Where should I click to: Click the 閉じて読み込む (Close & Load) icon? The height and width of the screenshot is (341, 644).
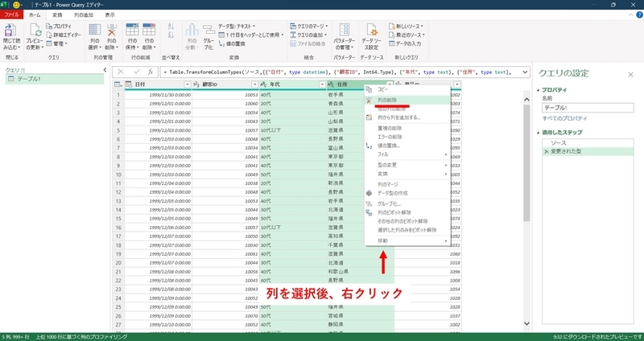(10, 31)
